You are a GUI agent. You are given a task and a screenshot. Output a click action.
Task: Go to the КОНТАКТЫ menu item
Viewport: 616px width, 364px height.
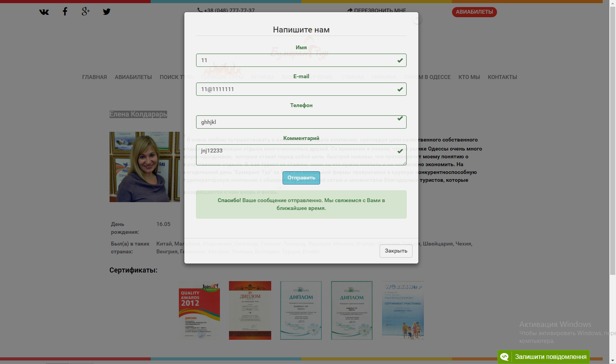pos(502,77)
